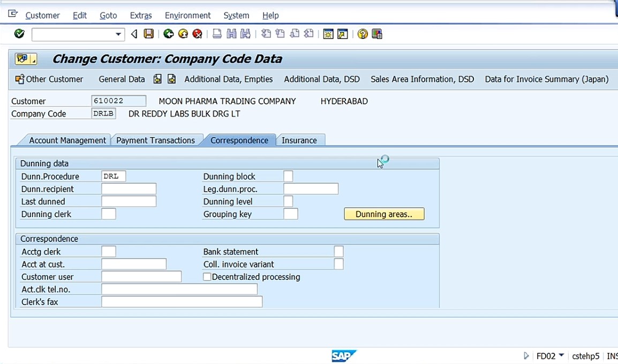Viewport: 618px width, 364px height.
Task: Click the cstehp5 server name in status bar
Action: click(586, 356)
